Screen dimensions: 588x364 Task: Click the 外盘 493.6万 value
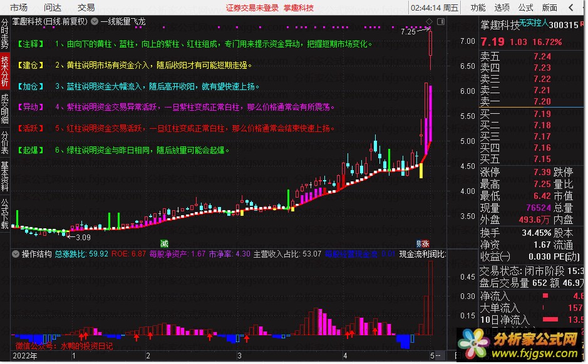534,220
